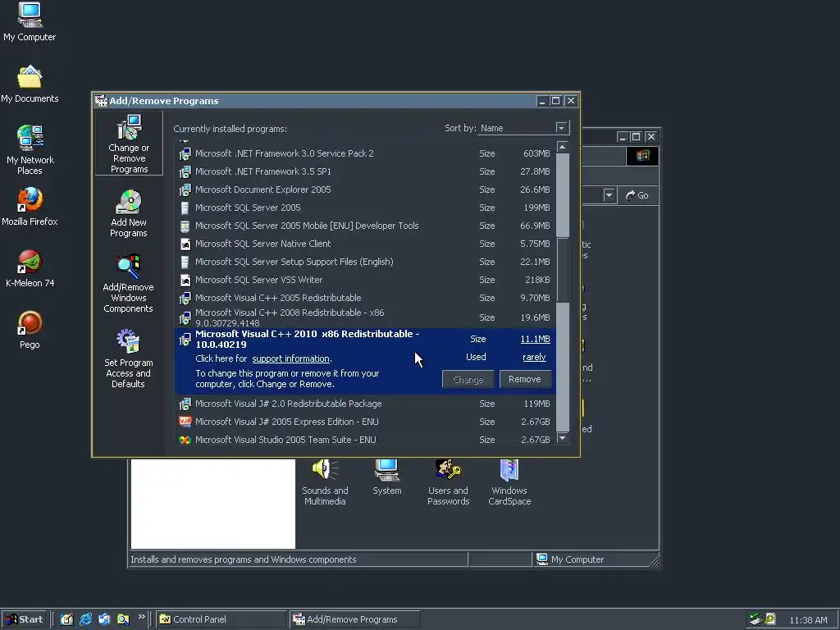Image resolution: width=840 pixels, height=630 pixels.
Task: Select Visual J# 2.0 Redistributable Package
Action: pyautogui.click(x=365, y=404)
